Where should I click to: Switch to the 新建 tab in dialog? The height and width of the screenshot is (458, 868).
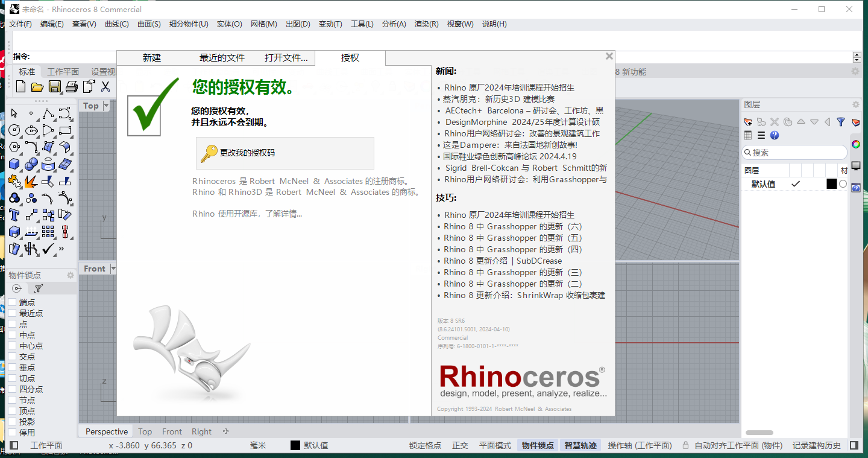152,58
